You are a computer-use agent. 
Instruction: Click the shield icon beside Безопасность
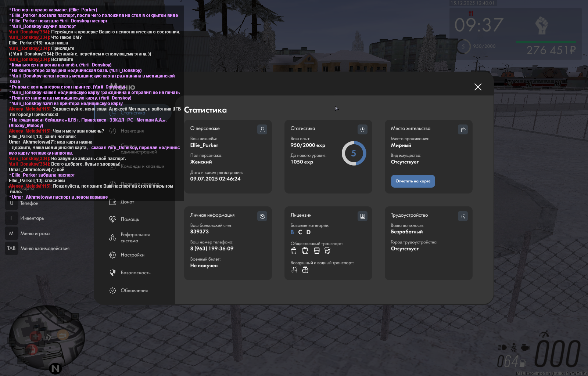(113, 273)
